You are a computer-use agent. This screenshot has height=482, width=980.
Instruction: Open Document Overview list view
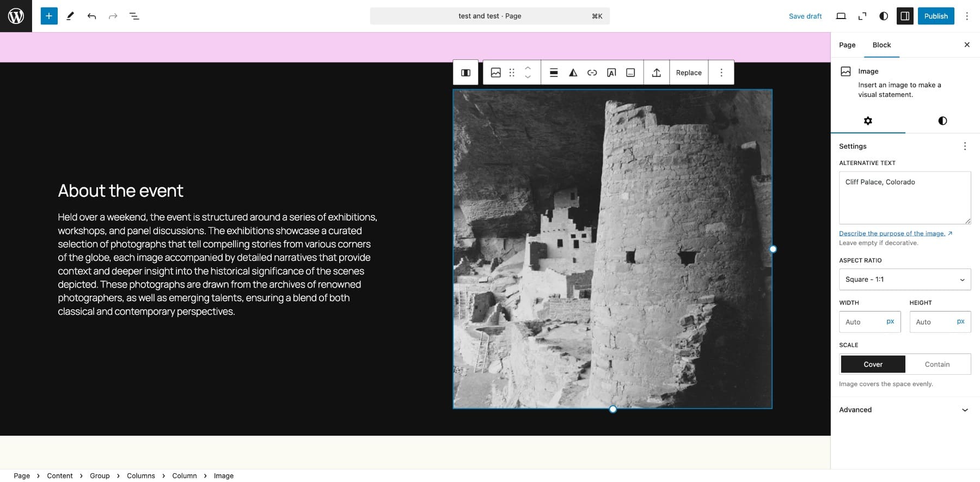click(134, 16)
